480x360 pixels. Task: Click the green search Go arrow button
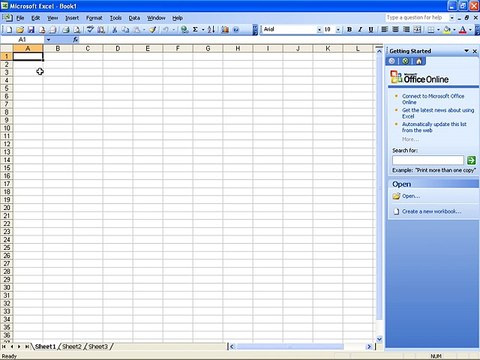coord(471,160)
